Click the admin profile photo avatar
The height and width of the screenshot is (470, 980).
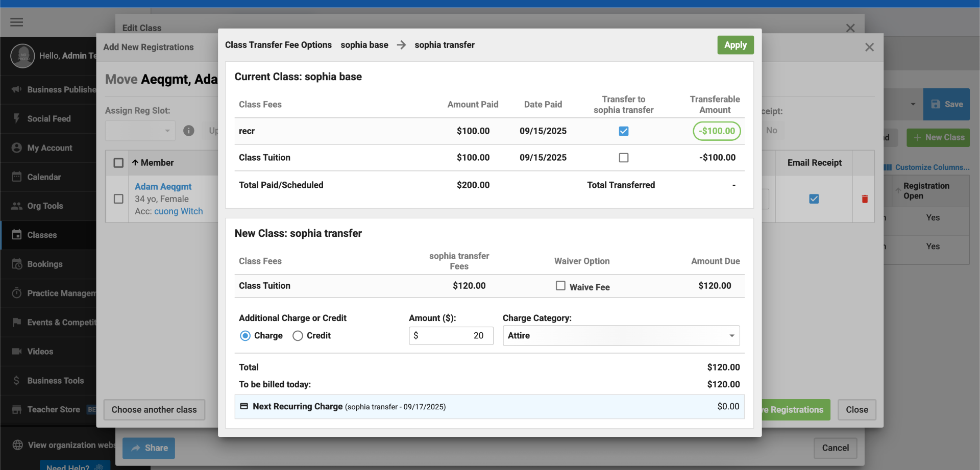tap(22, 56)
